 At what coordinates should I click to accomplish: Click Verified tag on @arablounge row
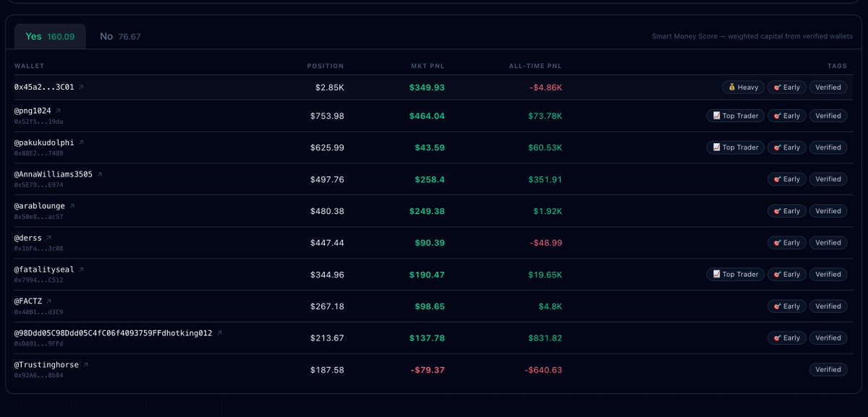[x=828, y=211]
